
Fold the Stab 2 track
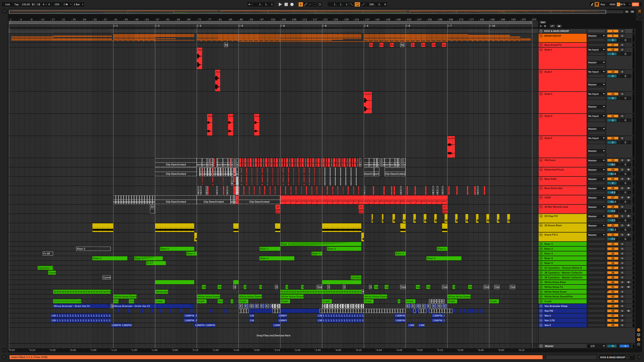541,72
